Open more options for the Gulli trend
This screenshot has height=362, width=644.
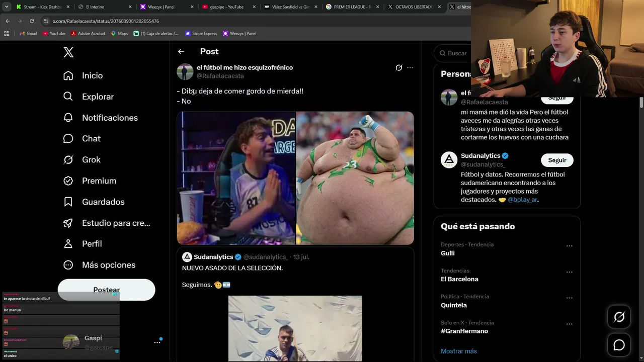point(570,246)
